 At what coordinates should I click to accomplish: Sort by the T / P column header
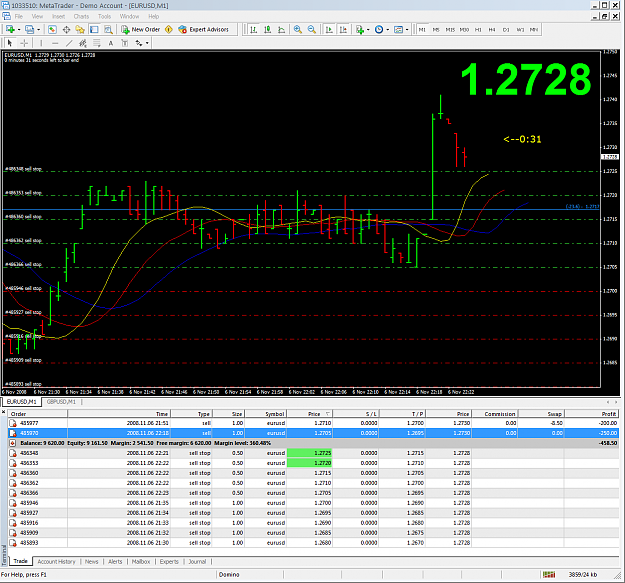coord(402,414)
